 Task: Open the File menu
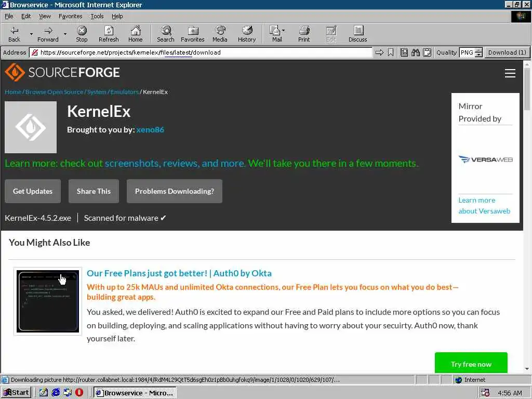(9, 16)
